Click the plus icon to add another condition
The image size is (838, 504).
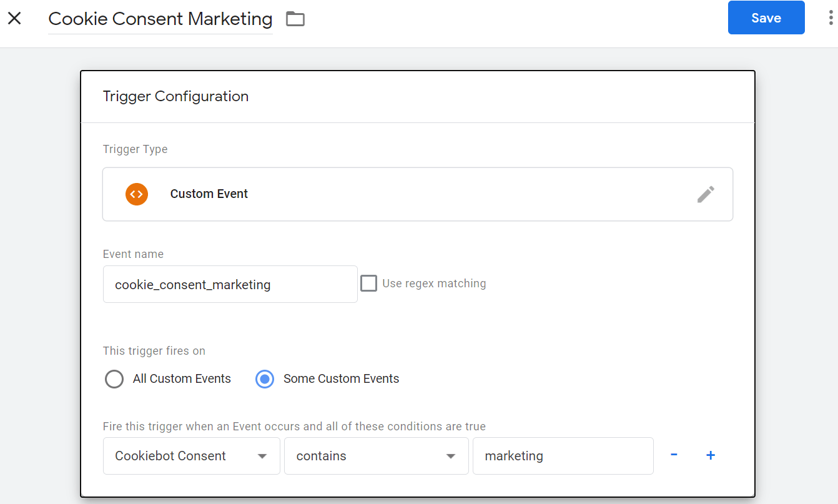(x=711, y=455)
